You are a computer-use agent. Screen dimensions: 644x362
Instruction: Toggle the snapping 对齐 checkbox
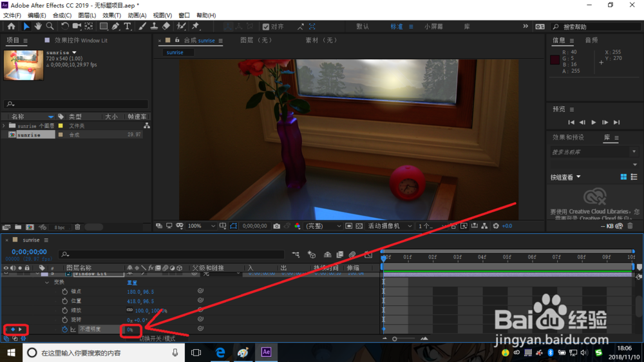click(x=266, y=26)
